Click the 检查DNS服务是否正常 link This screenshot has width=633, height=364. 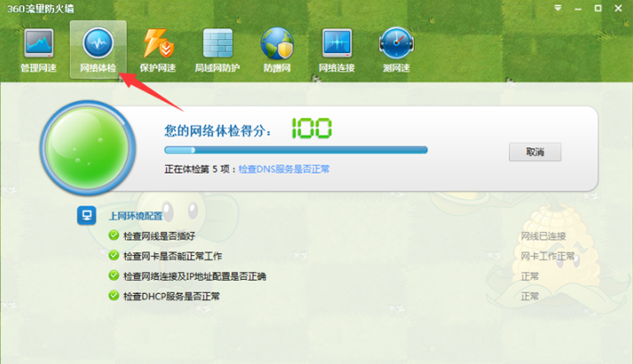(x=290, y=169)
